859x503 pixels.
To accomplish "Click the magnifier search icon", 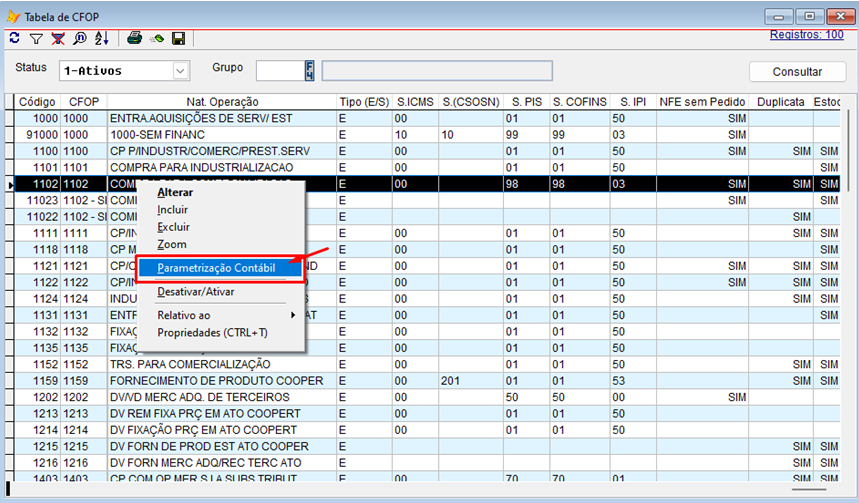I will [79, 38].
